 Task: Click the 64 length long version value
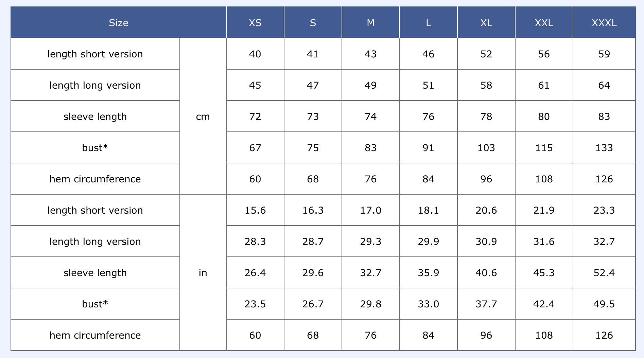pyautogui.click(x=604, y=85)
